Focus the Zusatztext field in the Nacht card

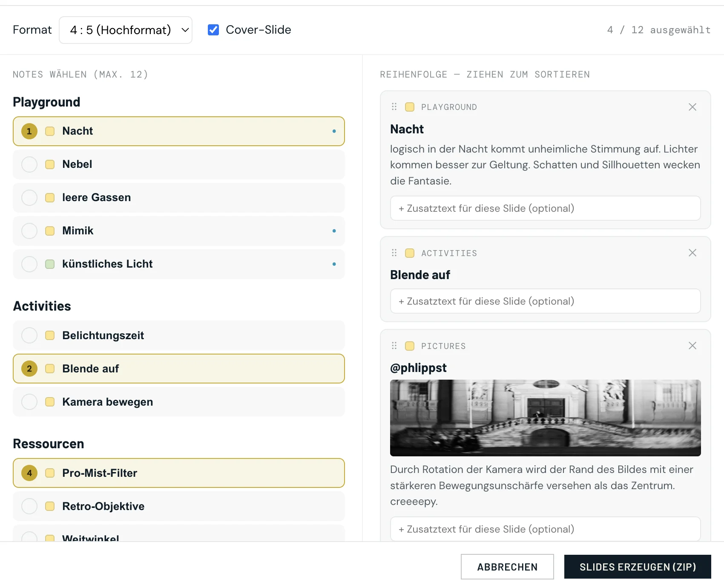tap(546, 208)
